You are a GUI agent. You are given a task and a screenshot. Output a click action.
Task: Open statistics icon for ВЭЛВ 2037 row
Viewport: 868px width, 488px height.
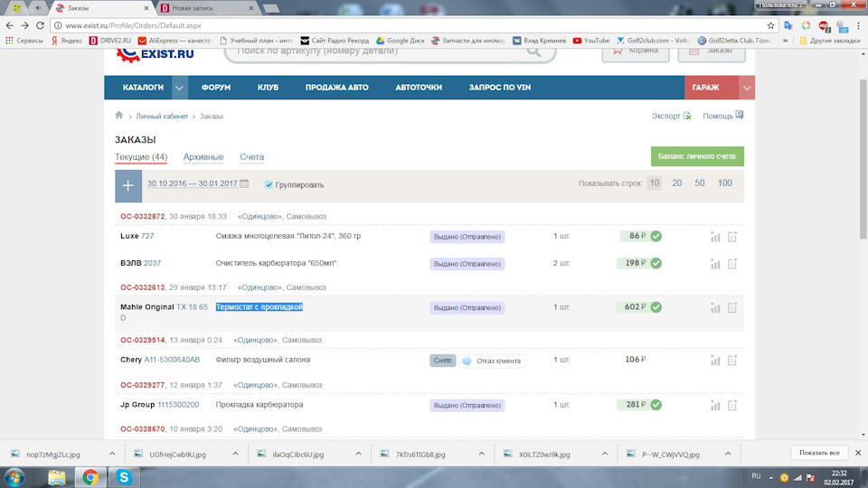click(x=715, y=264)
